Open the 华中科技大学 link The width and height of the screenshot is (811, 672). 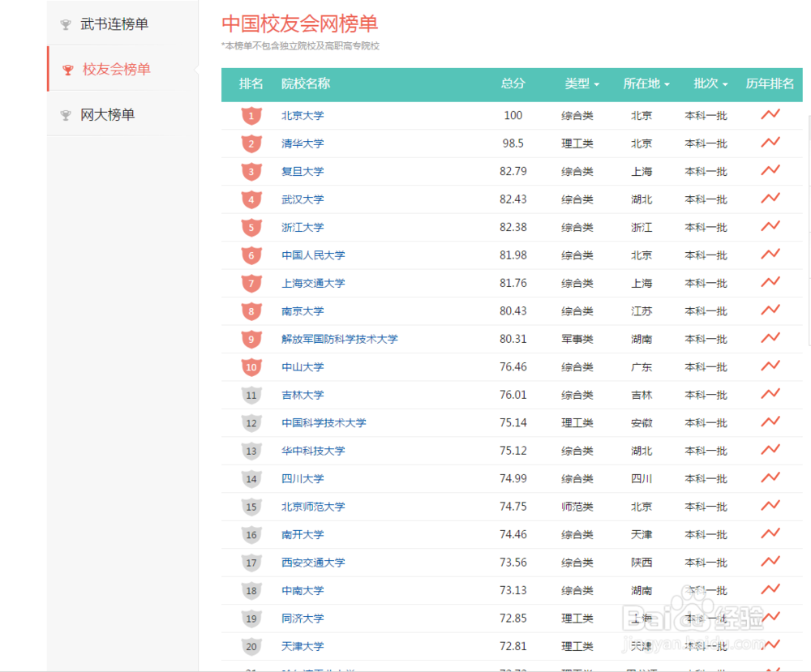tap(313, 451)
